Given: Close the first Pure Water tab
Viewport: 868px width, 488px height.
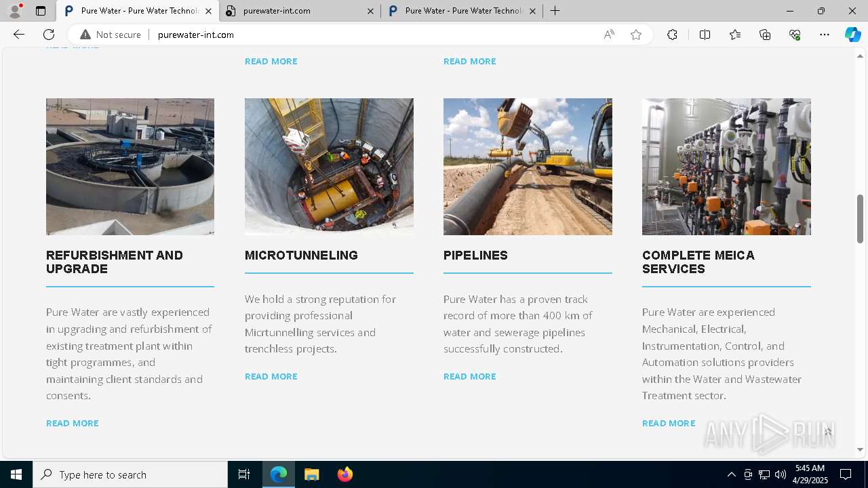Looking at the screenshot, I should [208, 11].
